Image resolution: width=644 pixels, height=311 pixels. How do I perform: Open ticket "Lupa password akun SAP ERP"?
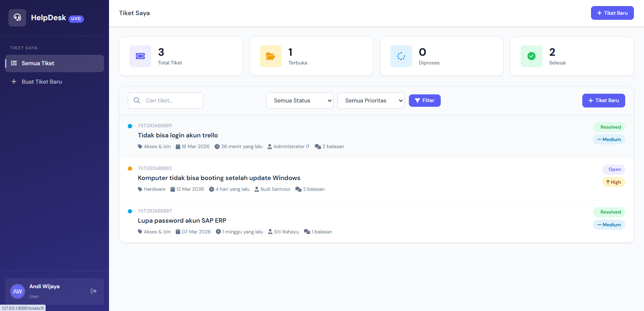[x=182, y=221]
